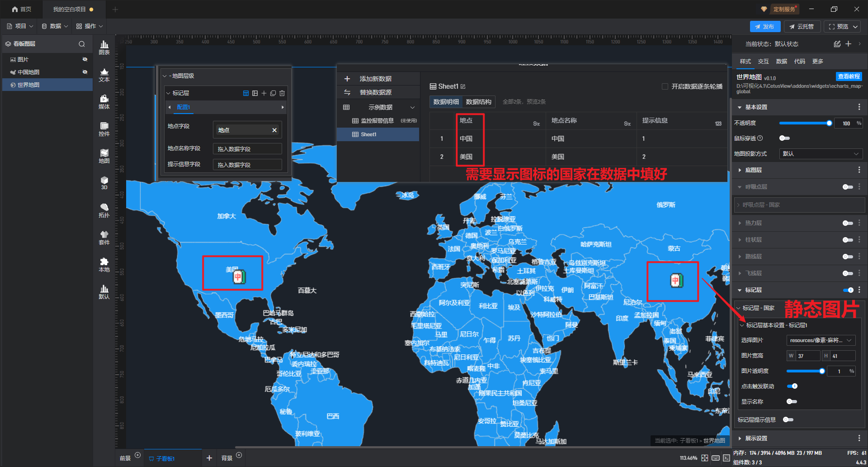Open the 控件 controls component panel
The height and width of the screenshot is (467, 868).
click(104, 129)
